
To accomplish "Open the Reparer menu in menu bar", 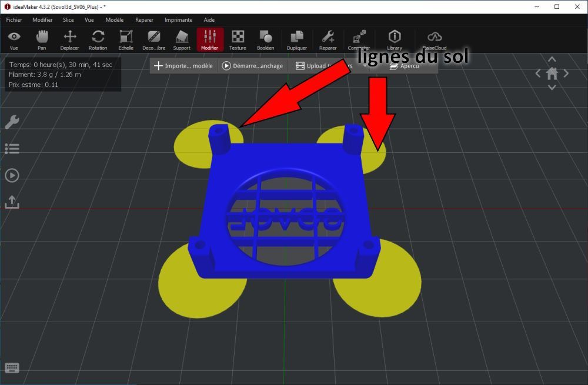I will coord(145,20).
